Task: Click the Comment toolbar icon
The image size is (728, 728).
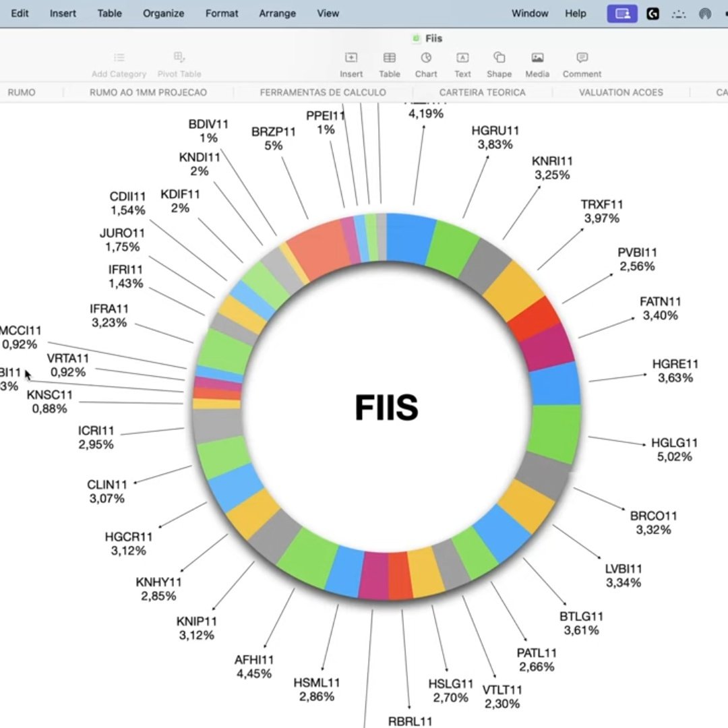Action: point(582,57)
